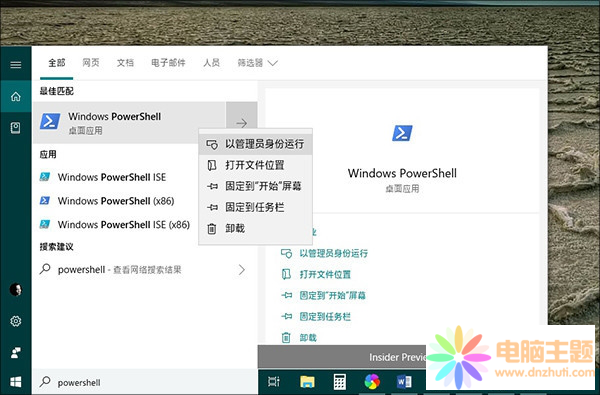Open the Settings gear in the sidebar

coord(16,321)
